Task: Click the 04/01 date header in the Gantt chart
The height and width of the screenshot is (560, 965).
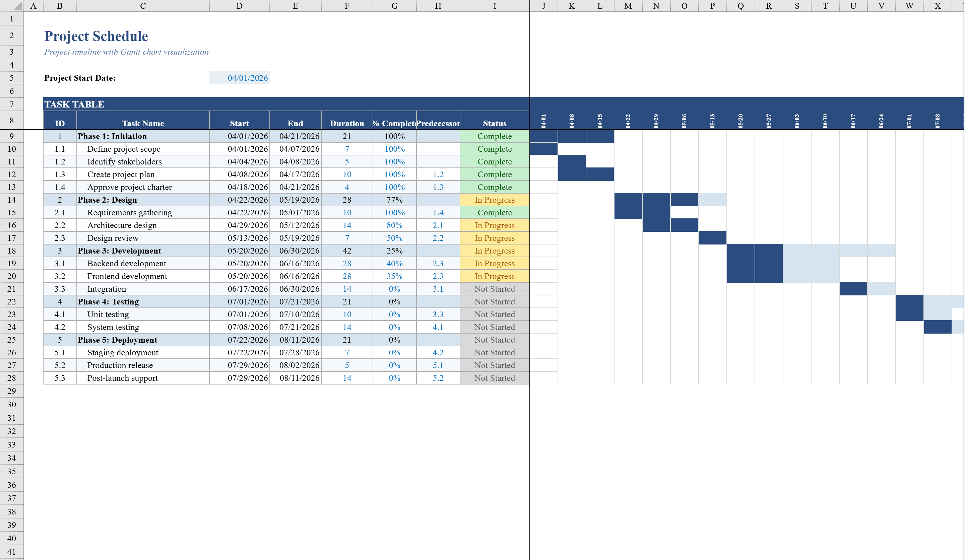Action: click(544, 120)
